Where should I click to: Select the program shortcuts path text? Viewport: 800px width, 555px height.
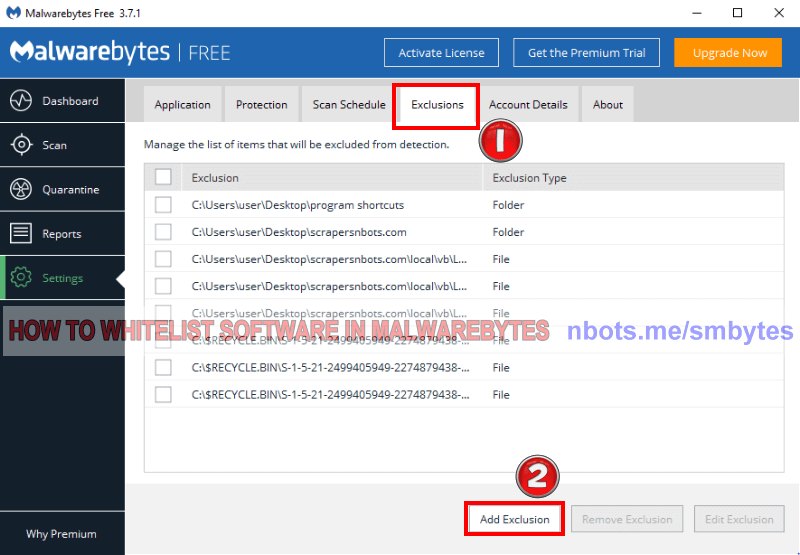tap(297, 205)
